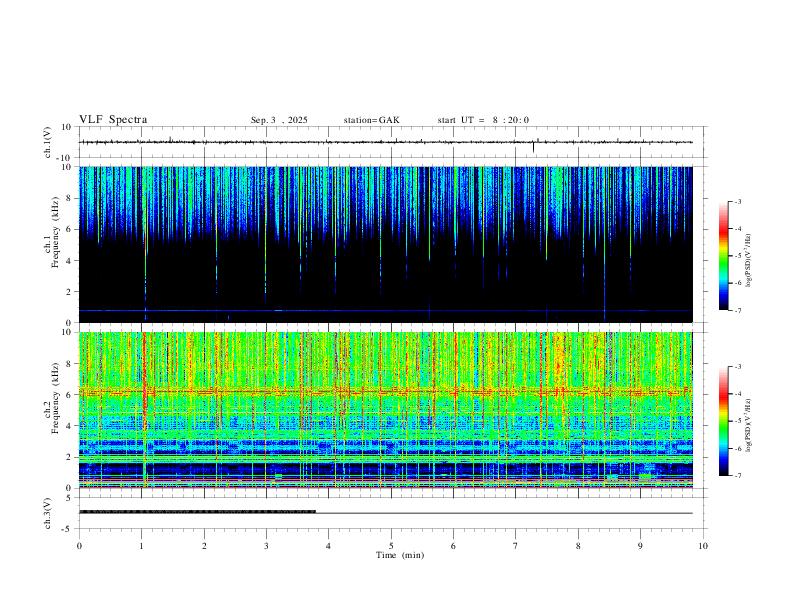Image resolution: width=792 pixels, height=612 pixels.
Task: Click the "Time (min)" axis label
Action: [400, 555]
